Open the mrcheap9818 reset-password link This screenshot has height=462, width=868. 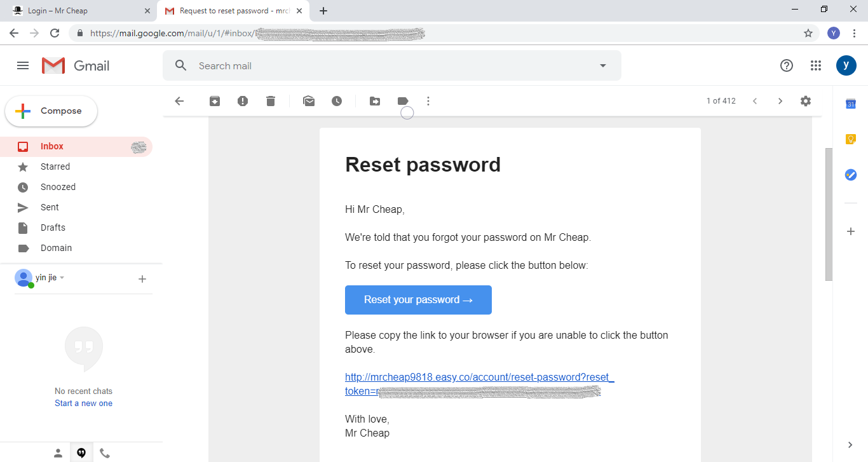(480, 384)
